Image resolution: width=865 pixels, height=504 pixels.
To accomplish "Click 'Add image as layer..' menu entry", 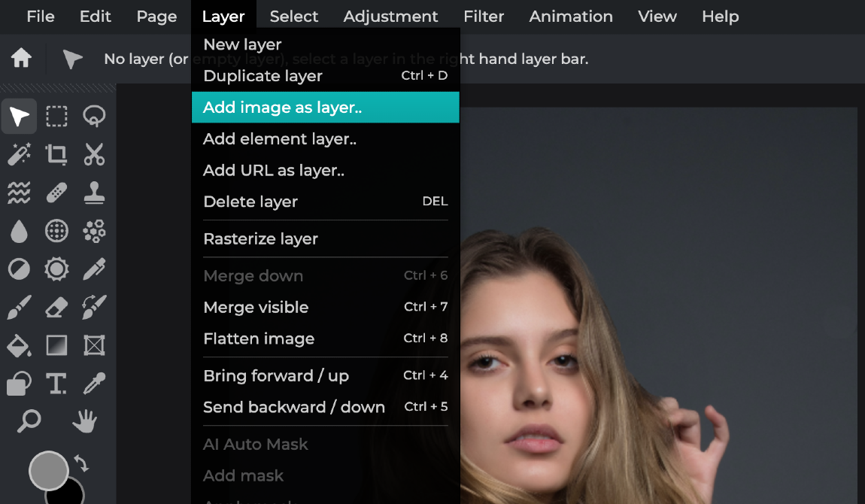I will click(283, 108).
